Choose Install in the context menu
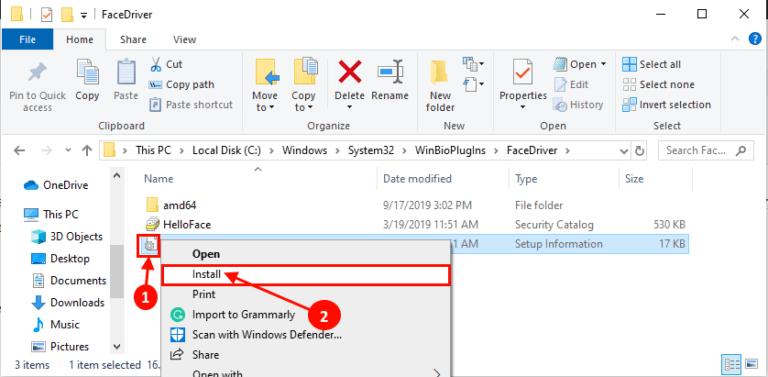 click(306, 275)
